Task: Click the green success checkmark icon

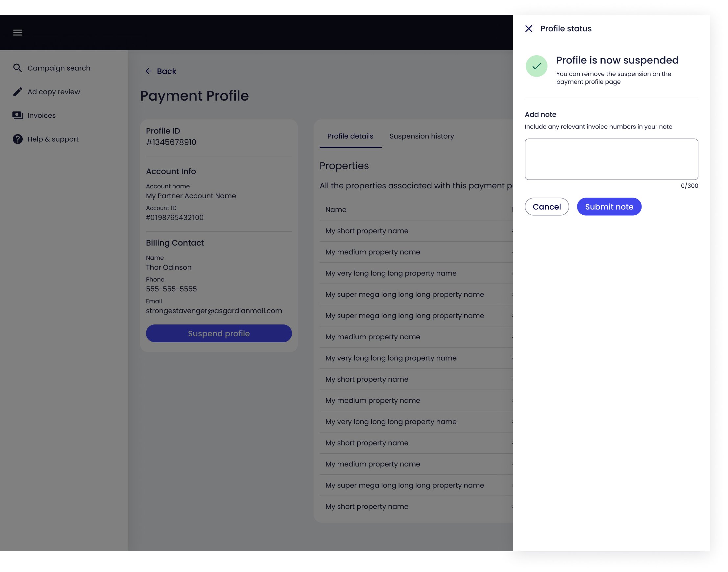Action: pyautogui.click(x=536, y=66)
